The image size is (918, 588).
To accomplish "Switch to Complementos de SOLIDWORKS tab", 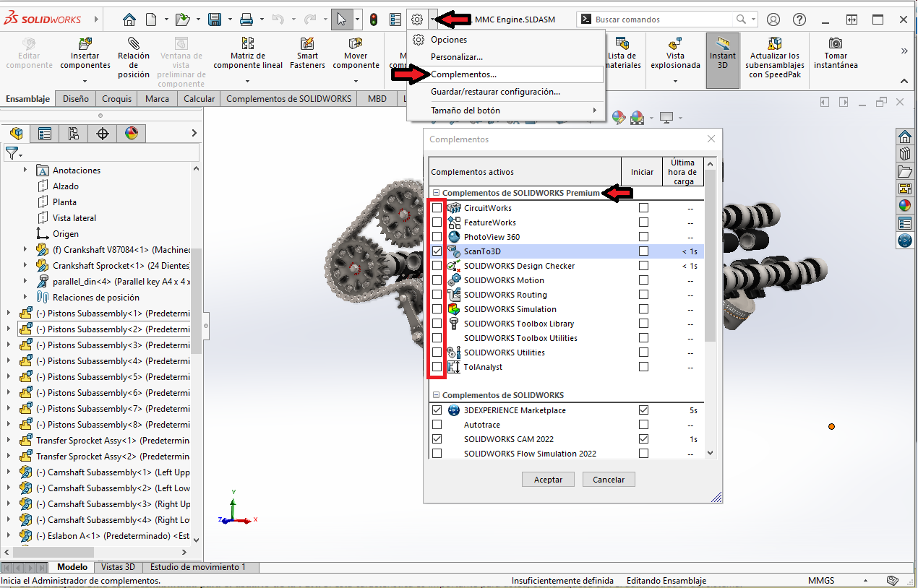I will click(288, 99).
